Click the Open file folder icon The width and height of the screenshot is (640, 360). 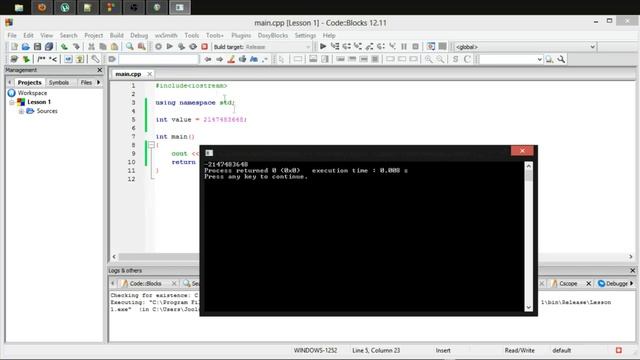tap(26, 47)
